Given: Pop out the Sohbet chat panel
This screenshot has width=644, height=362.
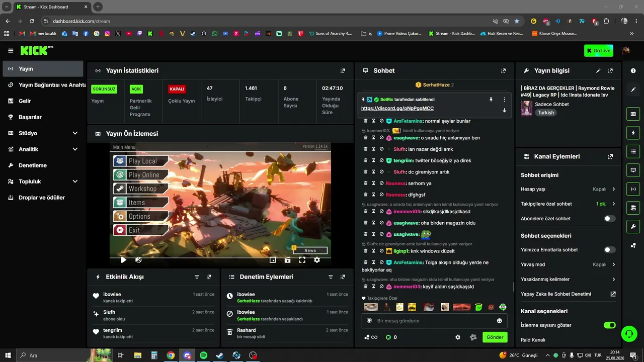Looking at the screenshot, I should coord(503,71).
